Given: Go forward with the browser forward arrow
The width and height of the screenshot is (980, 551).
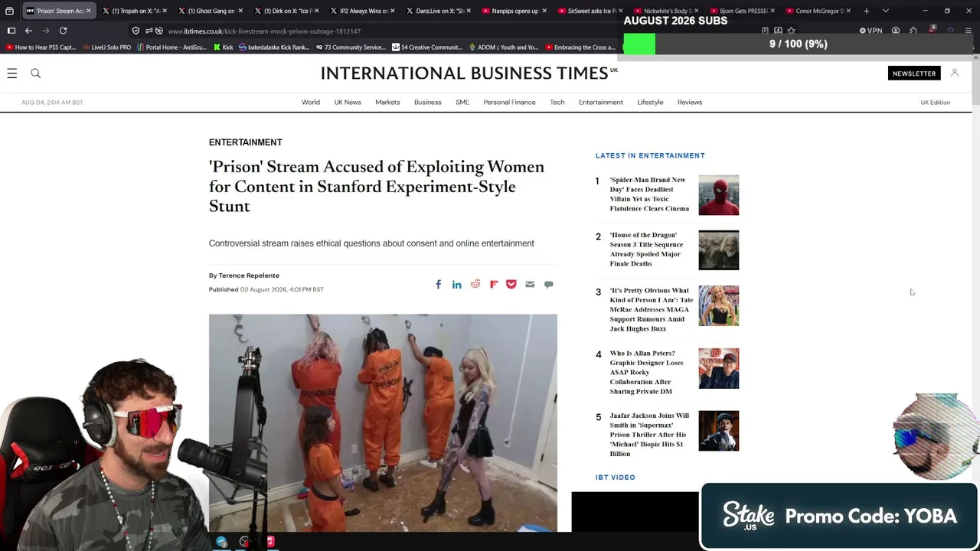Looking at the screenshot, I should pyautogui.click(x=45, y=31).
